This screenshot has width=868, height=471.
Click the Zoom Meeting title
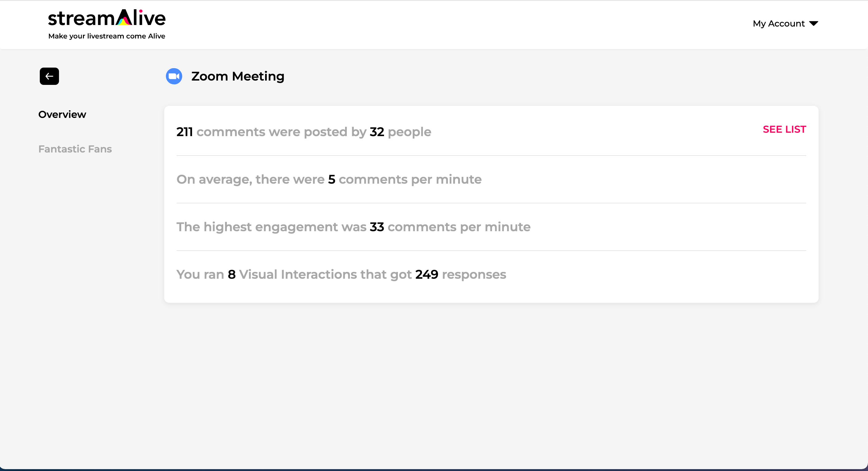pyautogui.click(x=238, y=77)
